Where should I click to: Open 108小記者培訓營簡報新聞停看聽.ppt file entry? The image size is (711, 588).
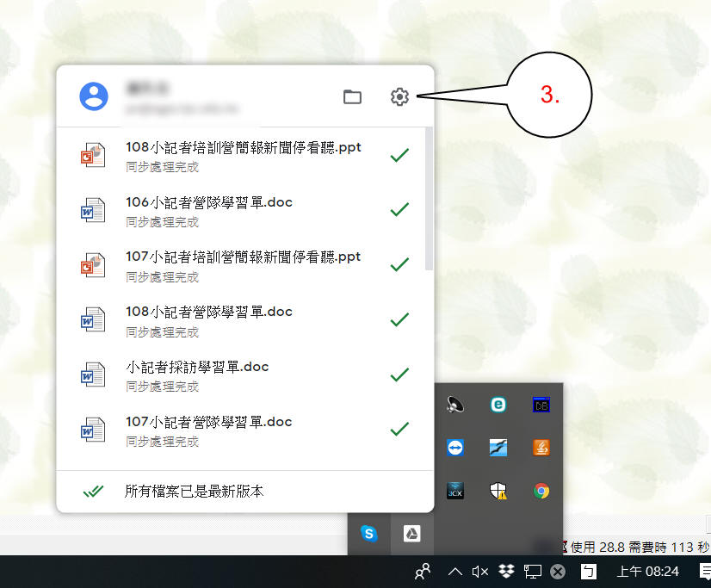pyautogui.click(x=241, y=155)
